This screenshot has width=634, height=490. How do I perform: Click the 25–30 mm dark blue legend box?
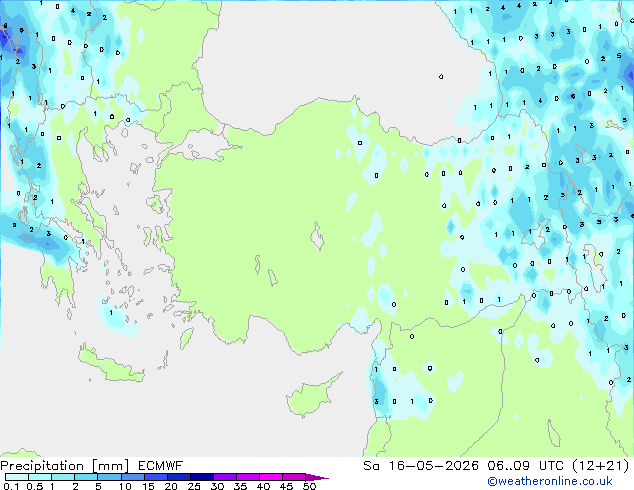pos(201,477)
